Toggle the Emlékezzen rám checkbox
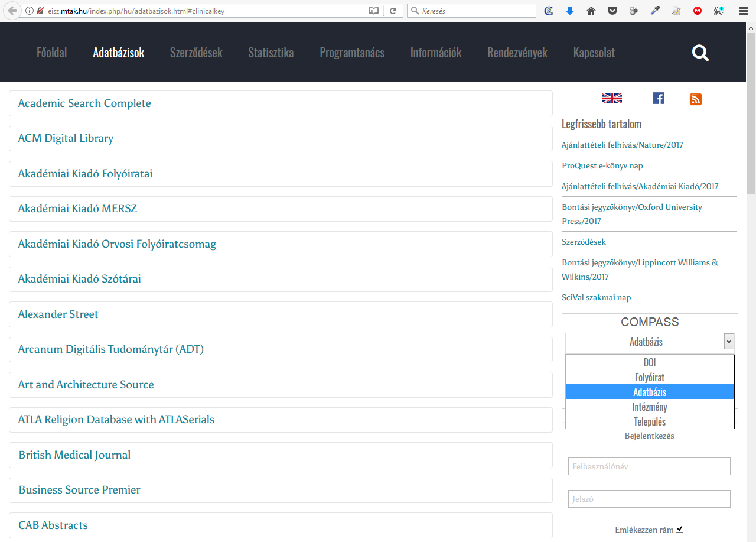This screenshot has width=756, height=542. [679, 529]
